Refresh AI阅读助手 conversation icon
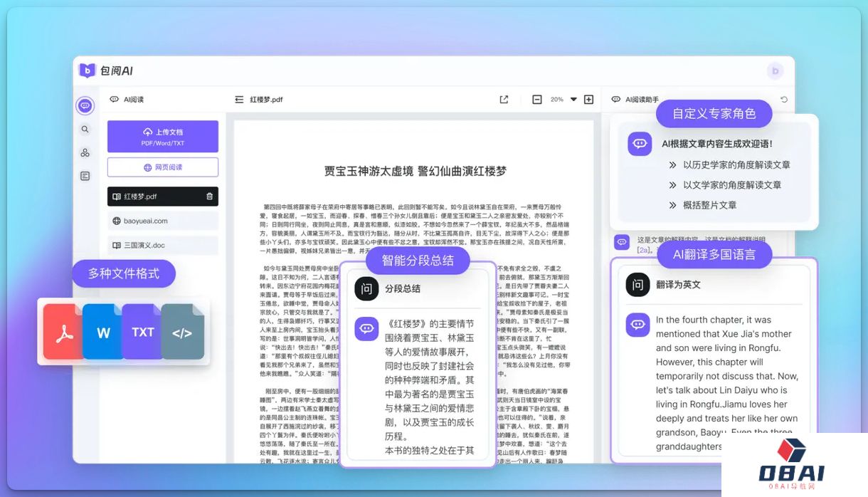This screenshot has height=497, width=868. 784,100
